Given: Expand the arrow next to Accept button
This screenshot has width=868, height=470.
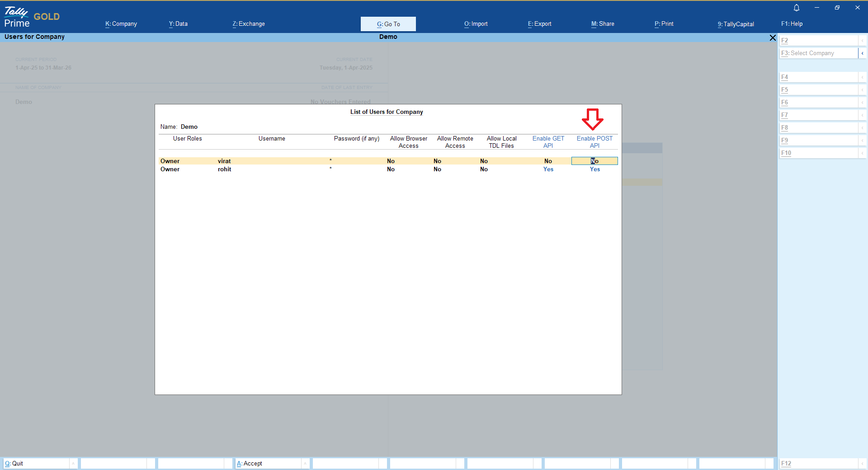Looking at the screenshot, I should pyautogui.click(x=305, y=463).
